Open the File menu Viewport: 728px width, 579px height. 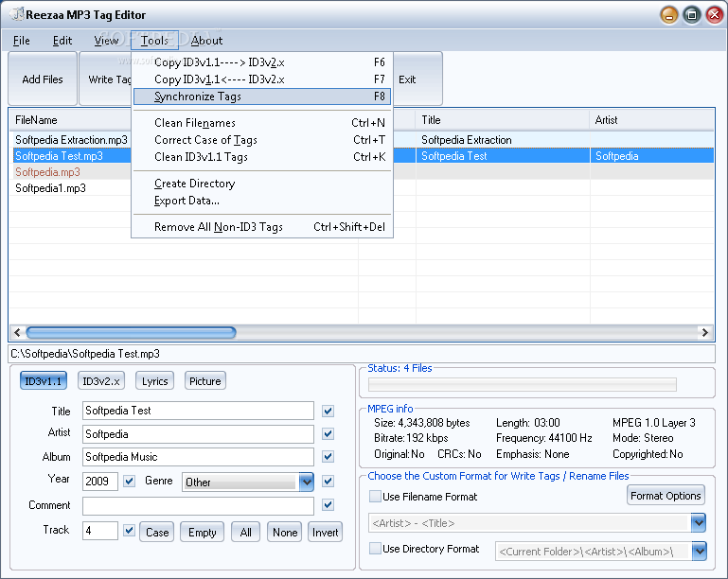click(22, 41)
